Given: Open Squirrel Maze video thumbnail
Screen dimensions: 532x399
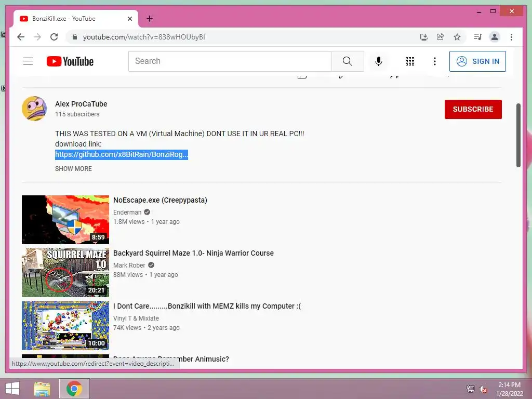Looking at the screenshot, I should 65,272.
